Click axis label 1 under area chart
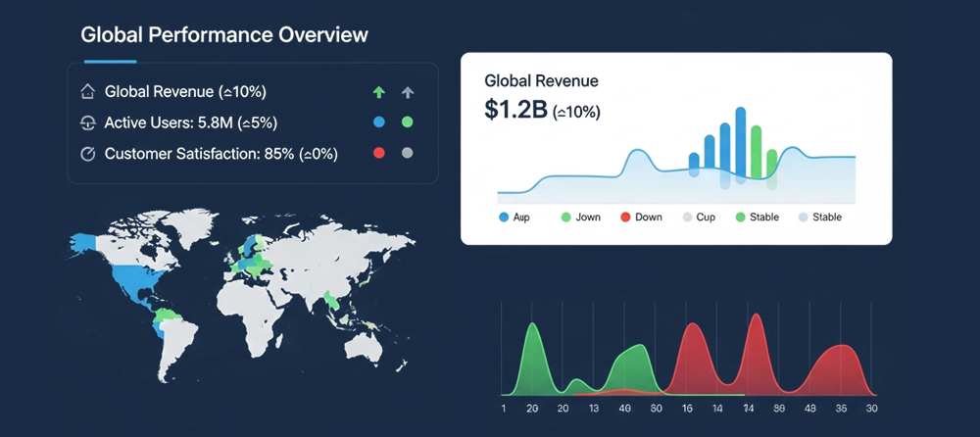This screenshot has width=980, height=437. pos(504,409)
